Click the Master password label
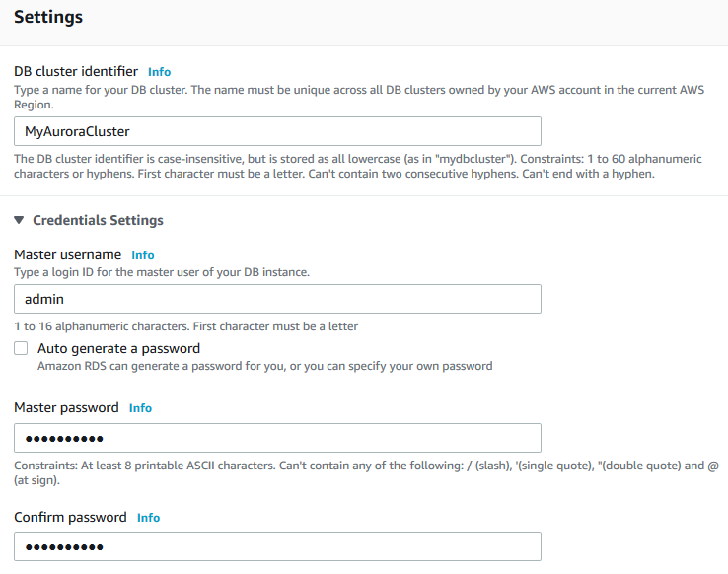728x574 pixels. click(66, 407)
